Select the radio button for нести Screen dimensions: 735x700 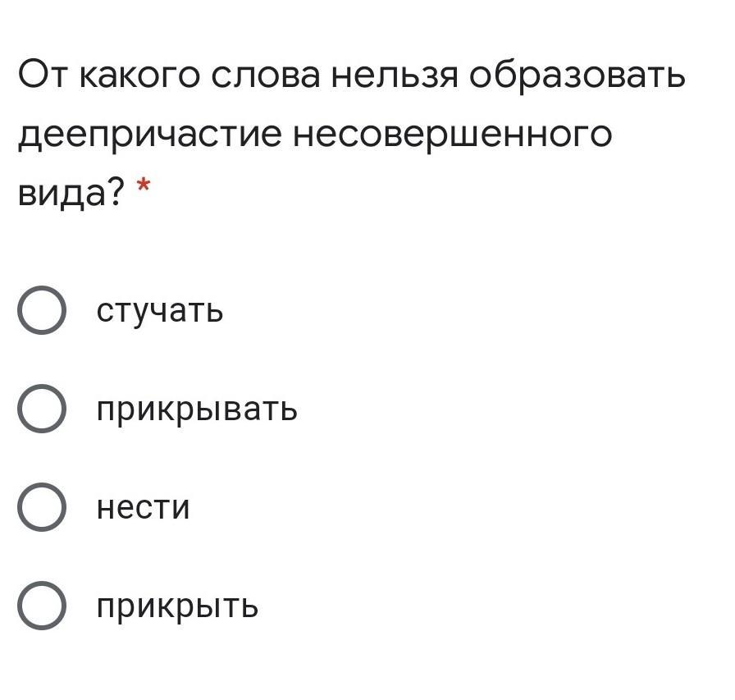[42, 507]
